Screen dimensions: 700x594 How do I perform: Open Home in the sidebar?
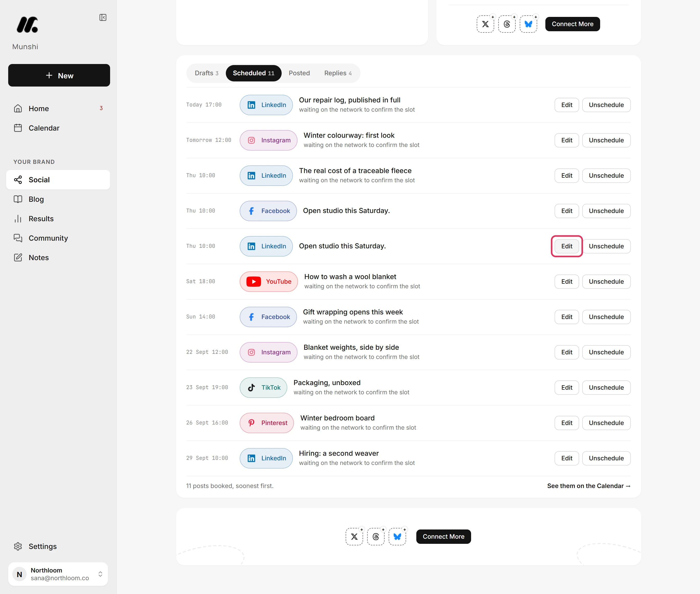click(58, 108)
